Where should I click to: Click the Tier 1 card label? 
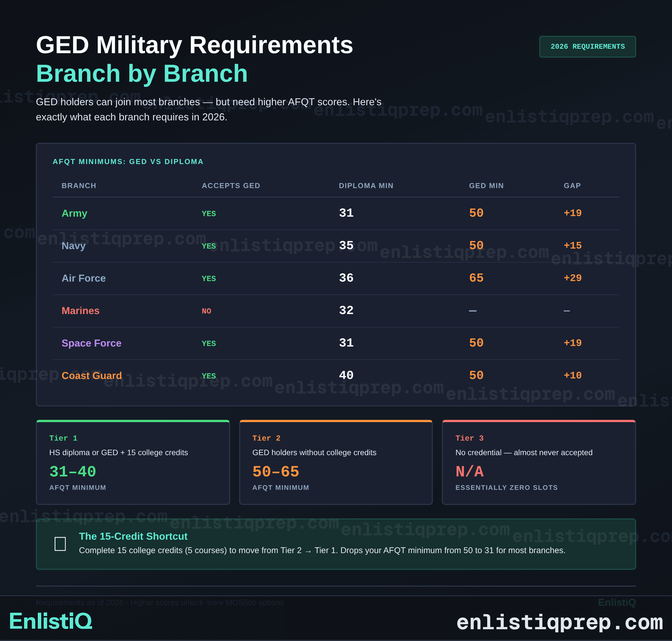coord(63,438)
